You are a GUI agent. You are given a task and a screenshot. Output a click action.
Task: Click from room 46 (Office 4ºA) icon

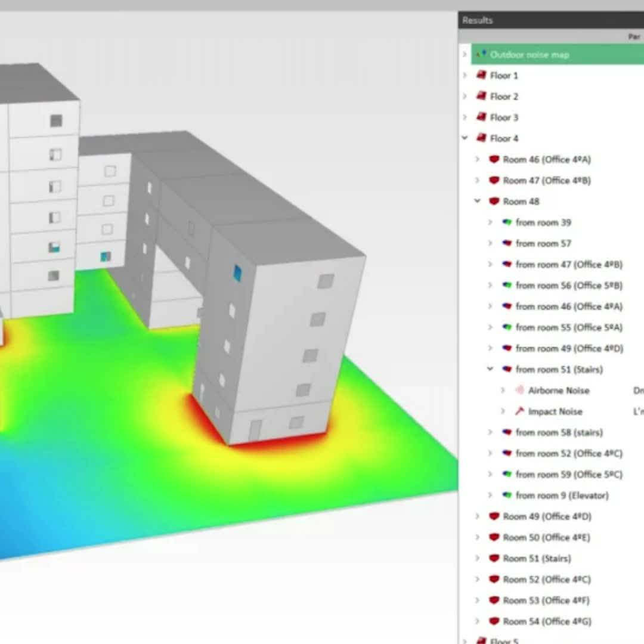(x=507, y=305)
